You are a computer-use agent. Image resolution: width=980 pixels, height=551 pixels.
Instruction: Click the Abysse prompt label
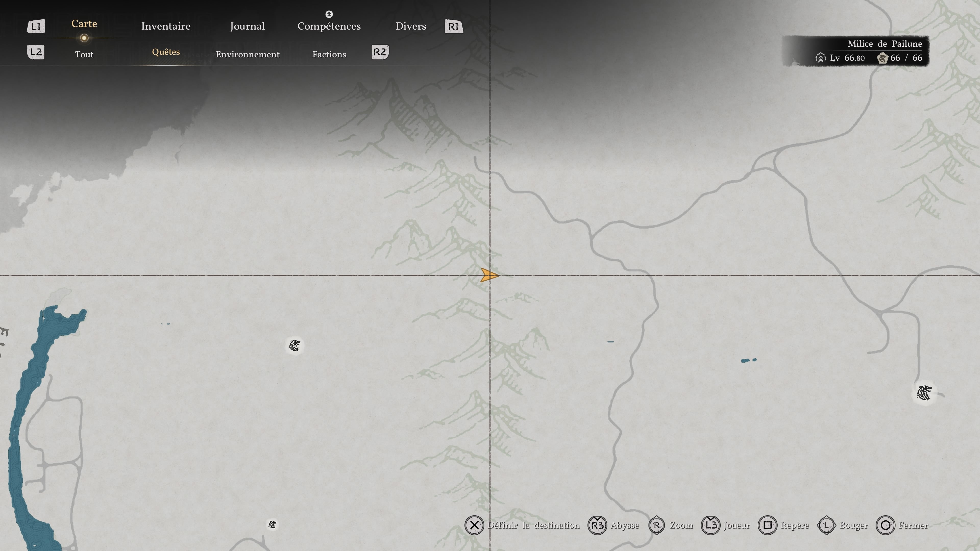[x=625, y=525]
